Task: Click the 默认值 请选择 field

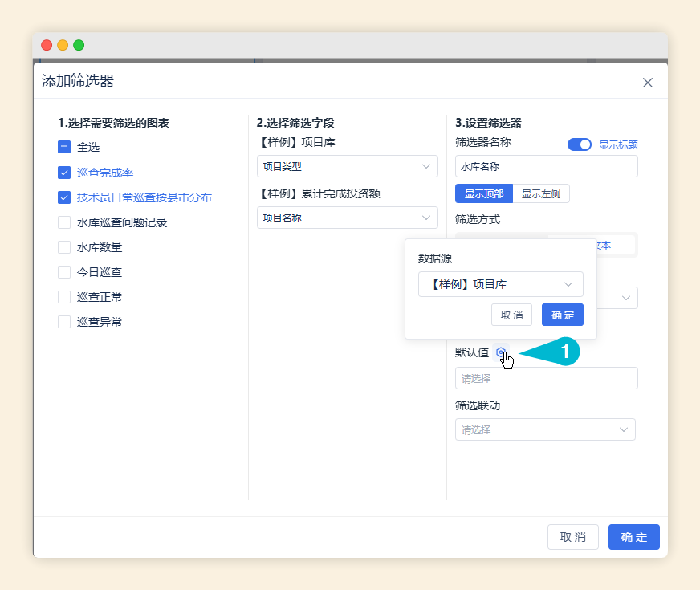Action: click(546, 378)
